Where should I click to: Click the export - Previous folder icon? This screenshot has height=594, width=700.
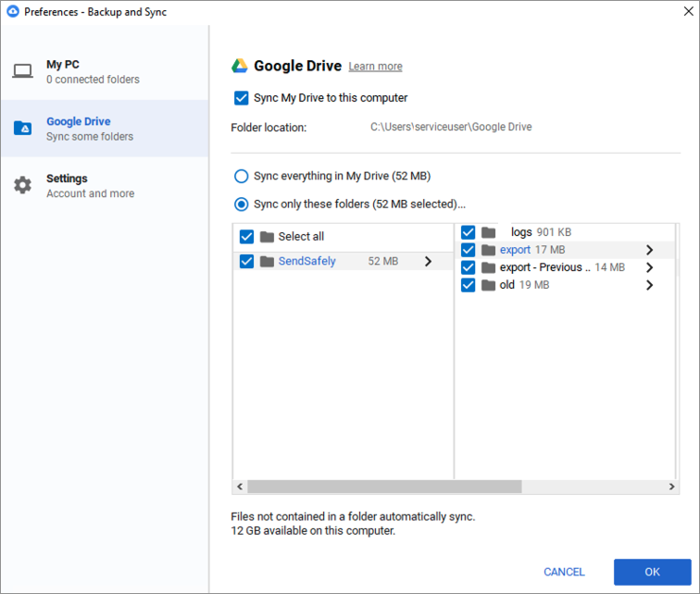[488, 267]
